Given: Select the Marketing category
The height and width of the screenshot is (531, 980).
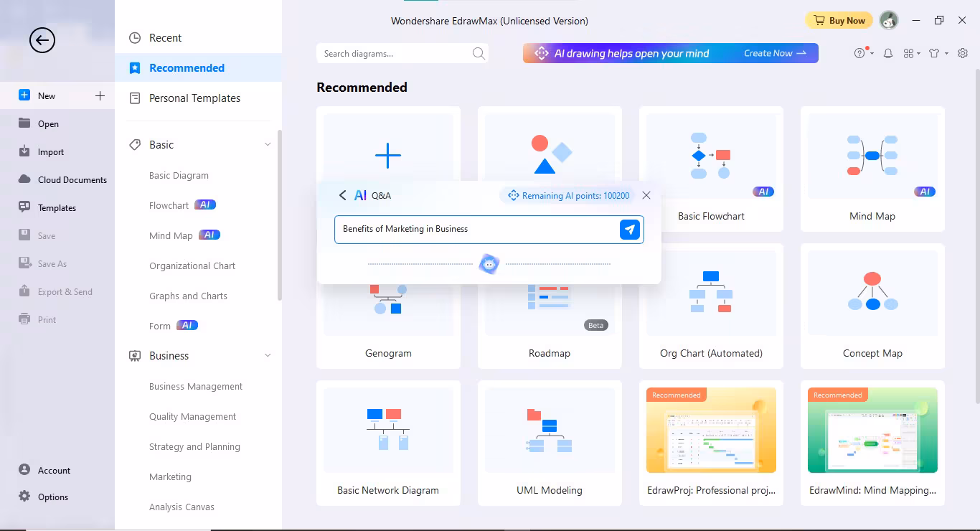Looking at the screenshot, I should coord(170,476).
